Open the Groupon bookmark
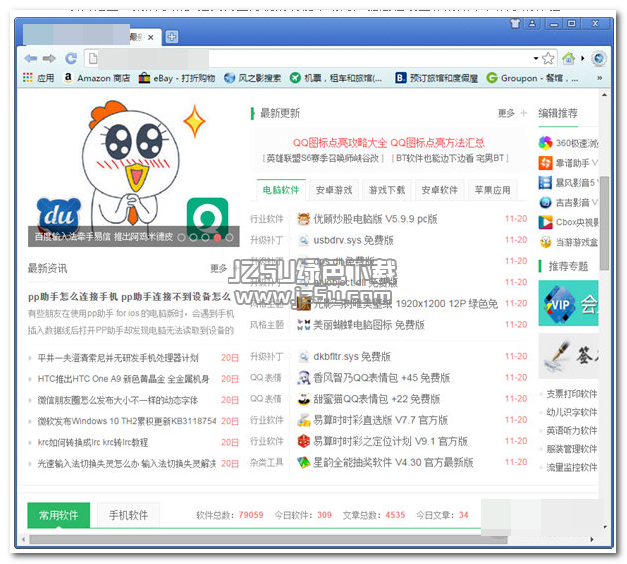 [x=532, y=78]
